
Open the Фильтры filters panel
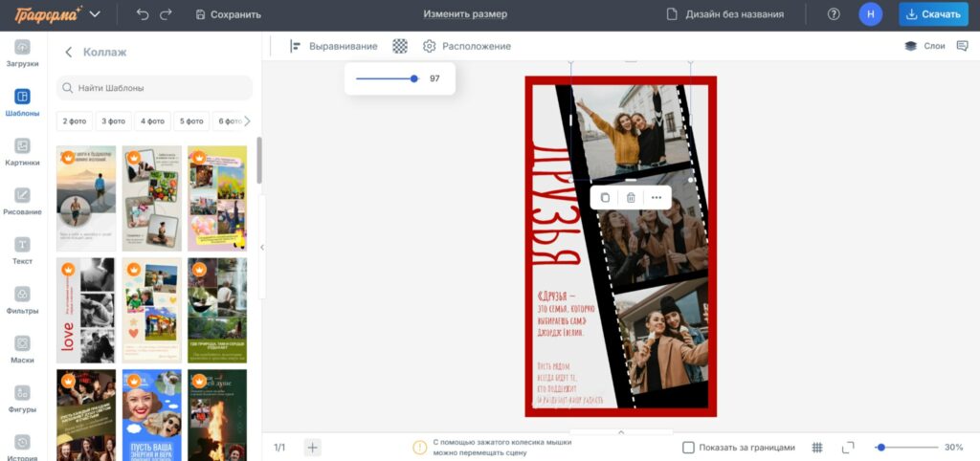tap(23, 299)
